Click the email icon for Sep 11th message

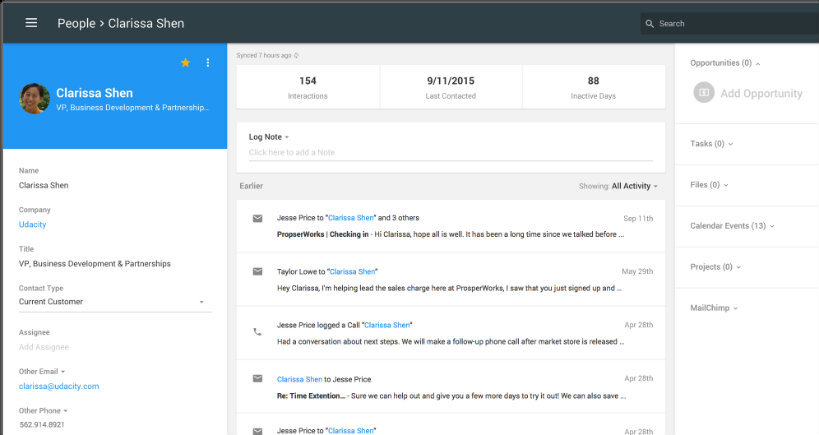coord(257,218)
